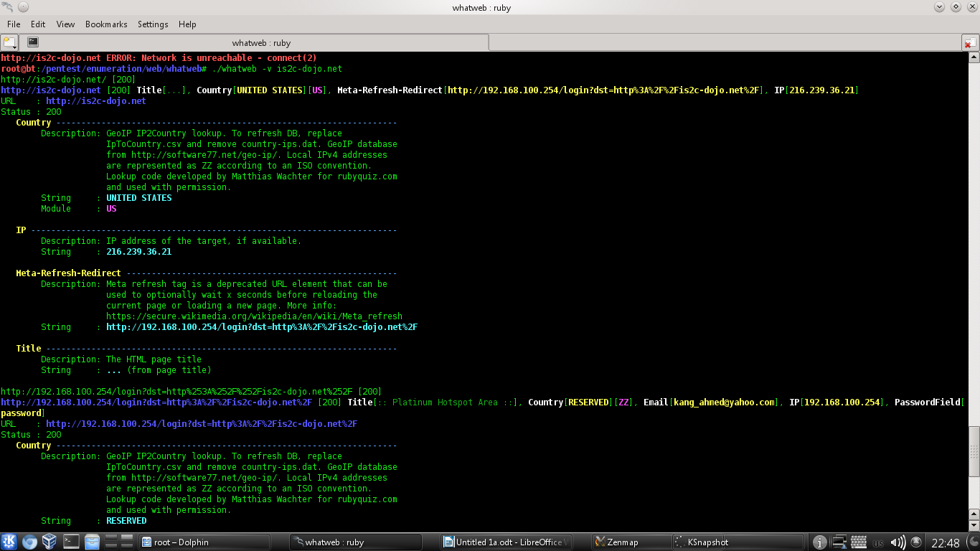Click the IP value 216.239.36.21 under the IP section
The image size is (980, 551).
(x=139, y=251)
